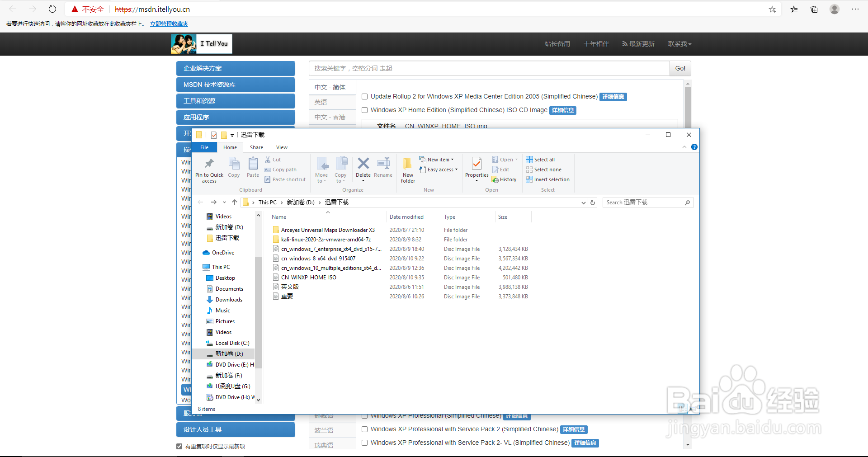Open browser Collections icon
Screen dimensions: 868x457
pyautogui.click(x=814, y=9)
